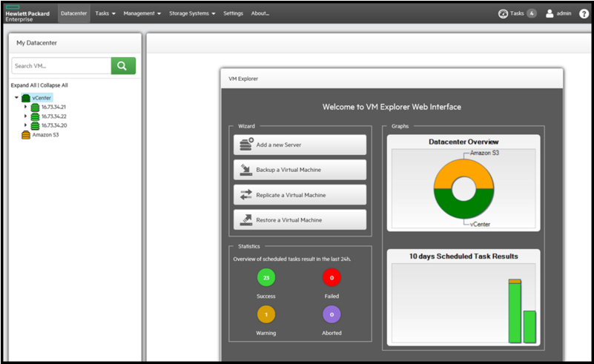
Task: Expand the 16.73.34.20 host node
Action: pos(25,125)
